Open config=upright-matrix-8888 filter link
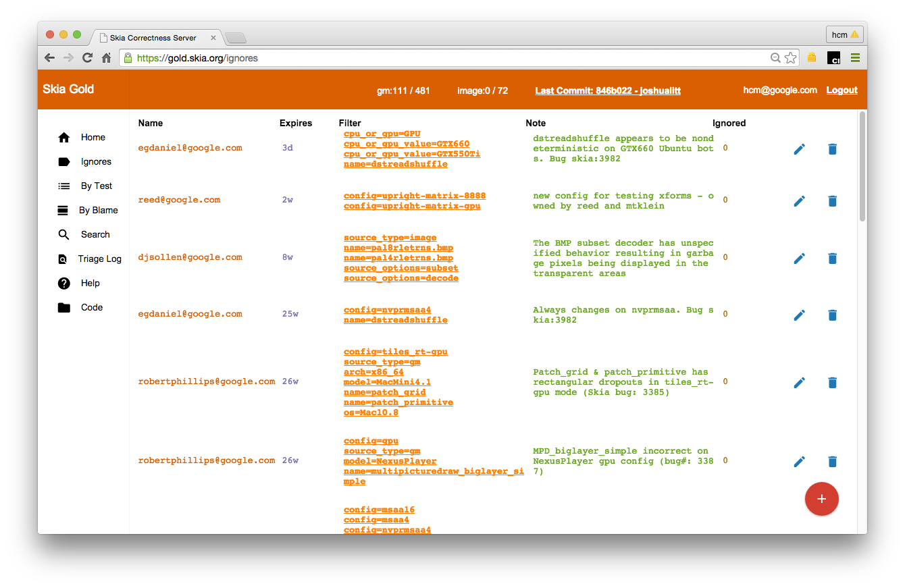 tap(414, 196)
